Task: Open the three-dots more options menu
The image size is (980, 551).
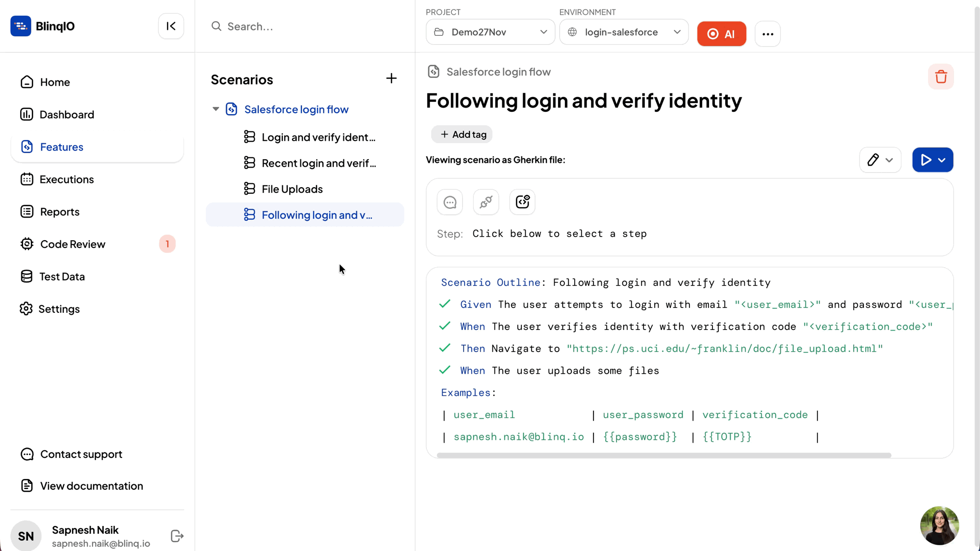Action: pos(767,34)
